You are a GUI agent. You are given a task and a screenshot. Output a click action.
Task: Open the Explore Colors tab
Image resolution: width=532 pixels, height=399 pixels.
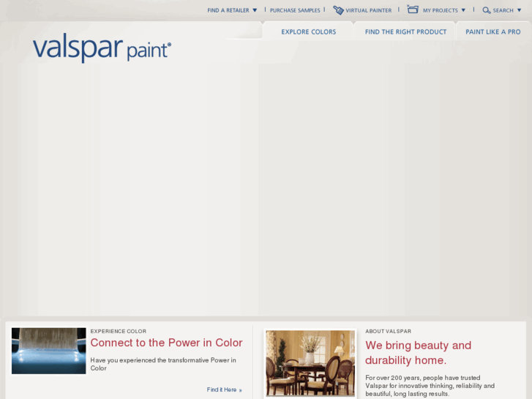click(308, 31)
